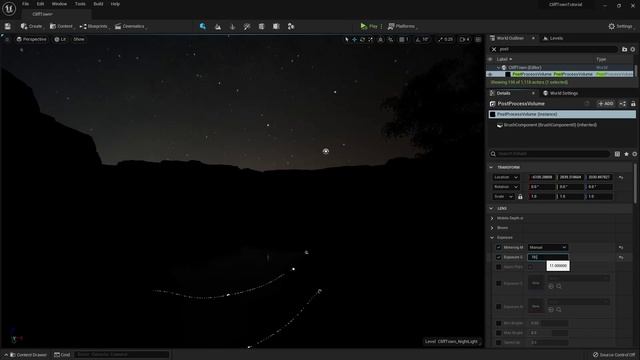Switch to the Levels tab
640x360 pixels.
coord(553,38)
